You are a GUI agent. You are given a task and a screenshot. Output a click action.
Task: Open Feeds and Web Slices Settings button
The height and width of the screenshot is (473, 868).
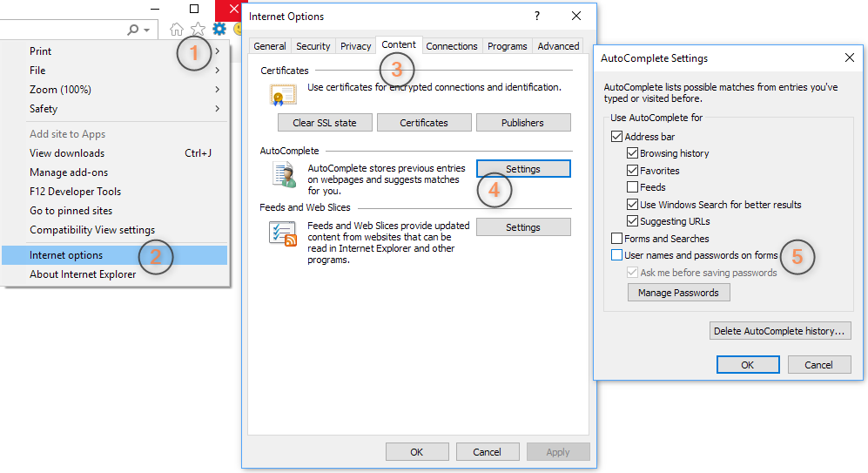(523, 227)
